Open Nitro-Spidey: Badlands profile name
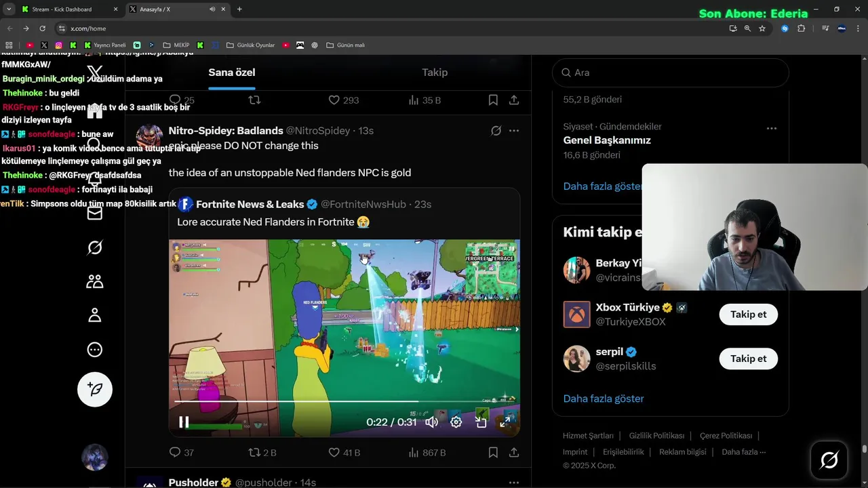 tap(226, 130)
